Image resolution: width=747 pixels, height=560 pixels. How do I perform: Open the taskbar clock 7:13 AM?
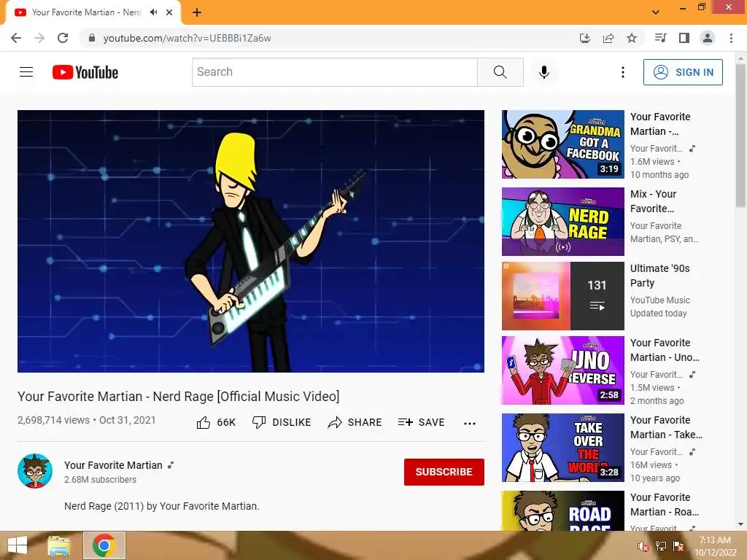(715, 546)
